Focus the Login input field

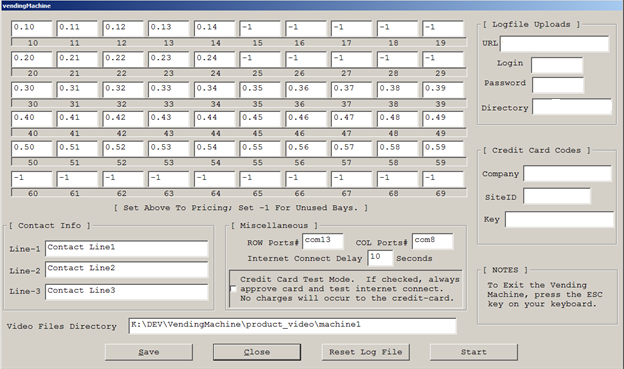[557, 65]
